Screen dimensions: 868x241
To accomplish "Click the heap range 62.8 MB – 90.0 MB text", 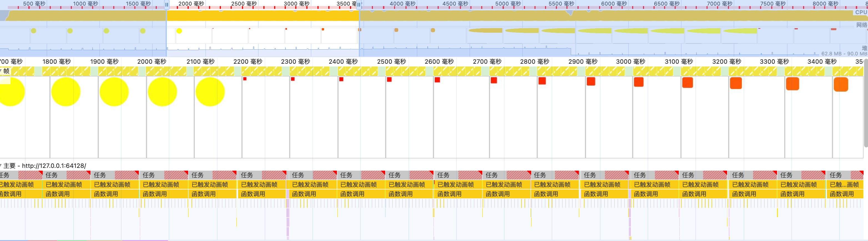I will (844, 53).
